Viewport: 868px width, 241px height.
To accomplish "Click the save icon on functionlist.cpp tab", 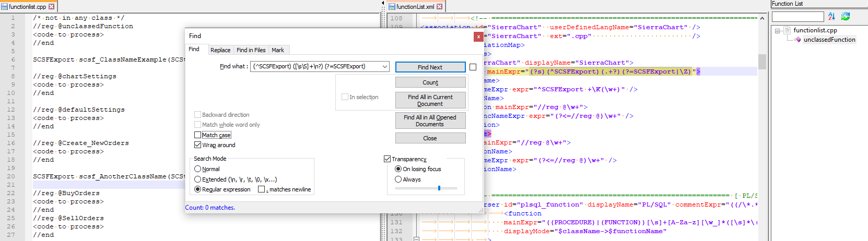I will click(x=4, y=7).
